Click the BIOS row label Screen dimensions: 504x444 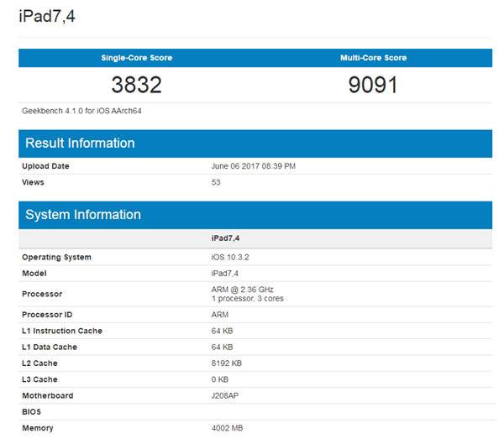coord(32,412)
